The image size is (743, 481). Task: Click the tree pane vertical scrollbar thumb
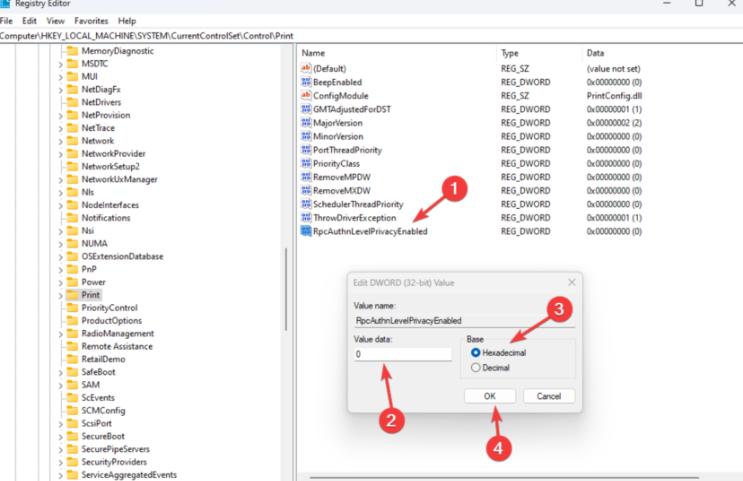pyautogui.click(x=286, y=289)
